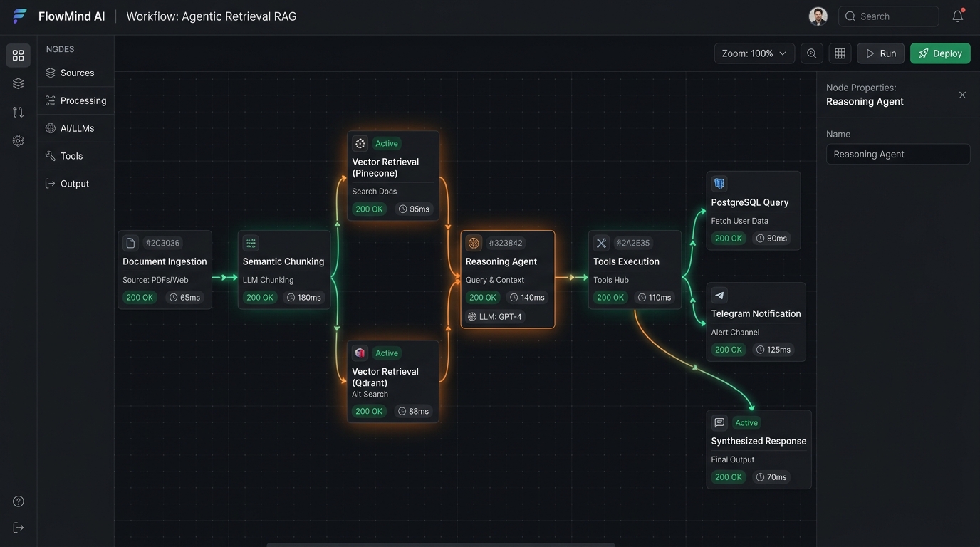This screenshot has height=547, width=980.
Task: Select the Semantic Chunking node title
Action: click(x=283, y=261)
